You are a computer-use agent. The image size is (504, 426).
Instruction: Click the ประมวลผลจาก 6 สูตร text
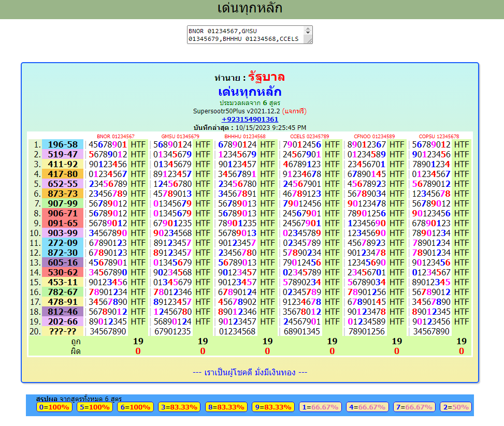(x=250, y=103)
